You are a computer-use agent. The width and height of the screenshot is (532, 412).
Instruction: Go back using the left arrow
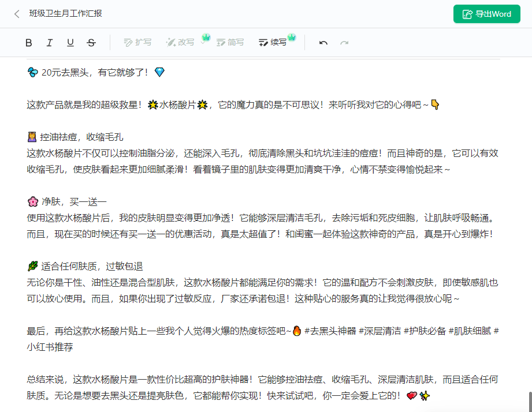[16, 14]
